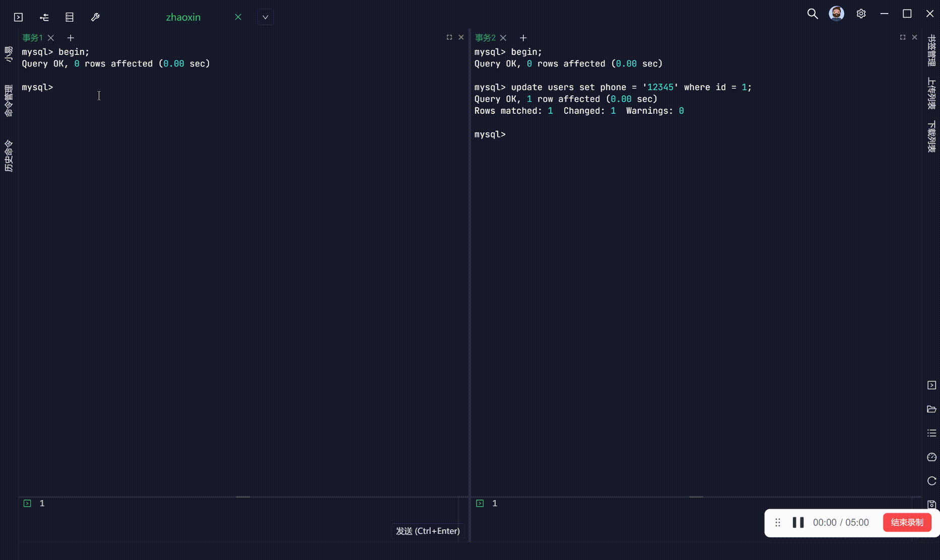
Task: Open the 命令管理 sidebar panel
Action: tap(9, 101)
